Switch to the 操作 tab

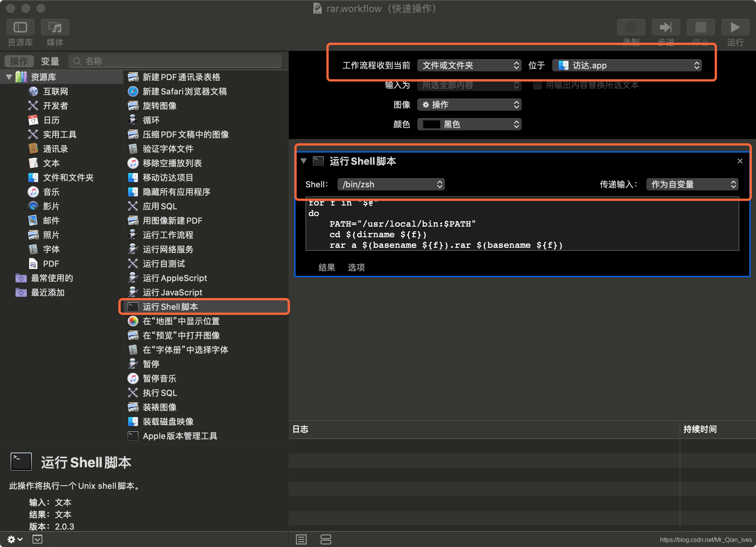coord(19,61)
